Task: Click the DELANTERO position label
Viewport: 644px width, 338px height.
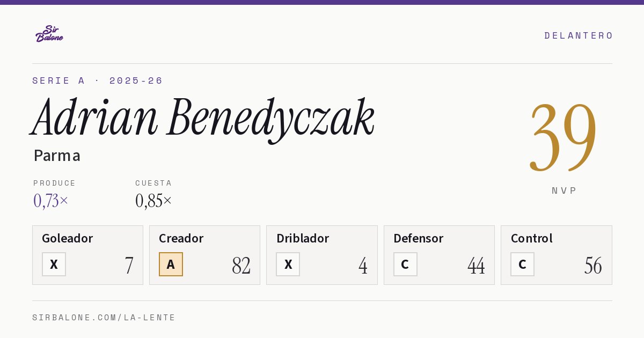Action: (x=579, y=35)
